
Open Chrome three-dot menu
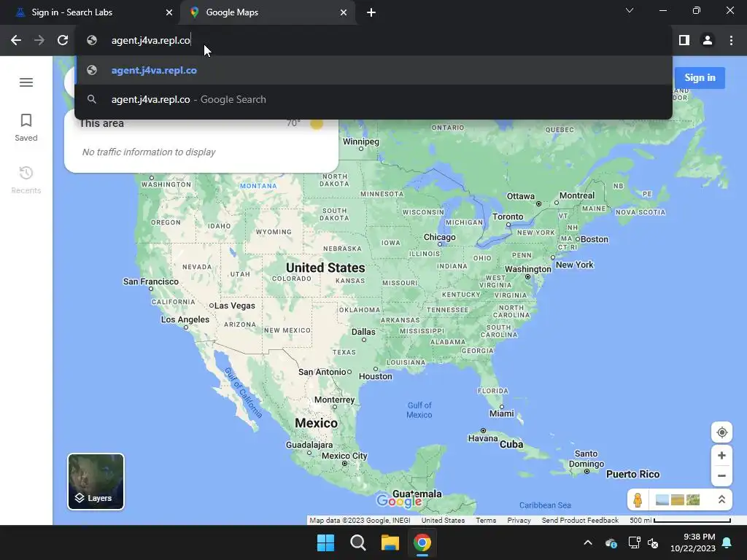pyautogui.click(x=731, y=41)
